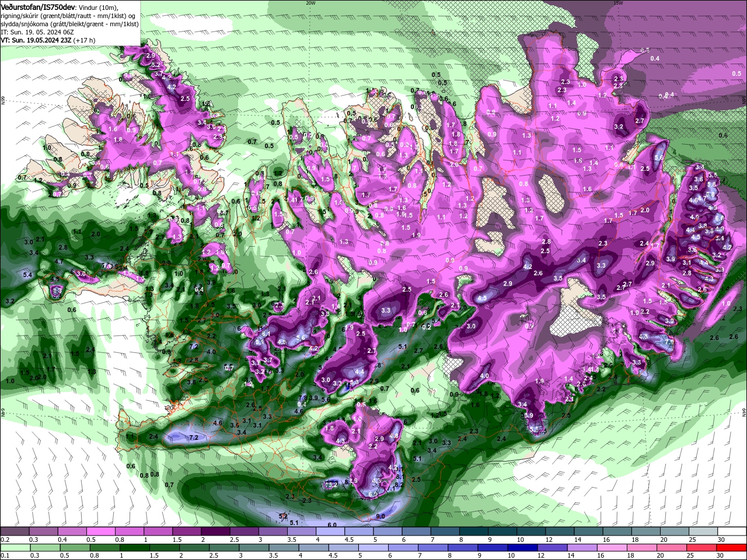Pick the palest green rain swatch at 0.1
The width and height of the screenshot is (747, 560).
[15, 548]
